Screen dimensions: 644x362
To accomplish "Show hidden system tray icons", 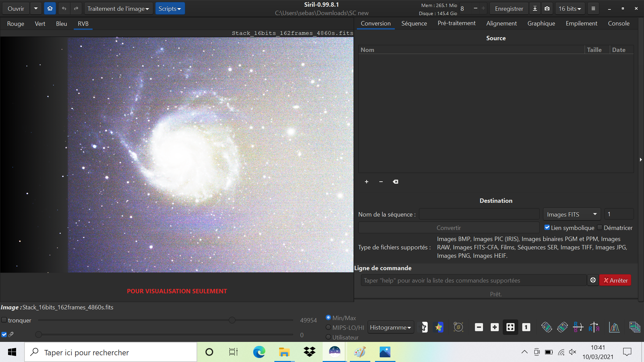I will (x=524, y=352).
